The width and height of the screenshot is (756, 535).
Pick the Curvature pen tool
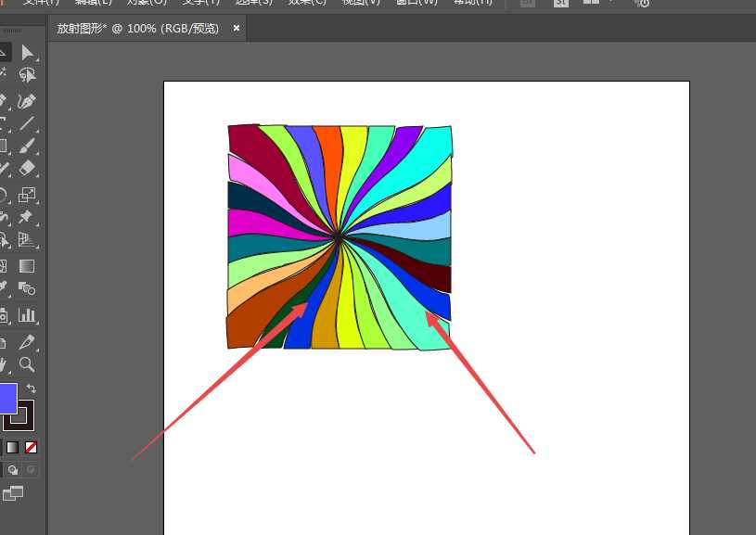pyautogui.click(x=27, y=100)
